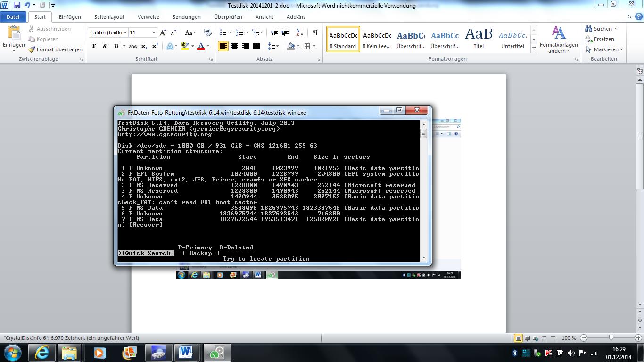Undo last action in quick access toolbar
Image resolution: width=644 pixels, height=362 pixels.
[x=27, y=5]
